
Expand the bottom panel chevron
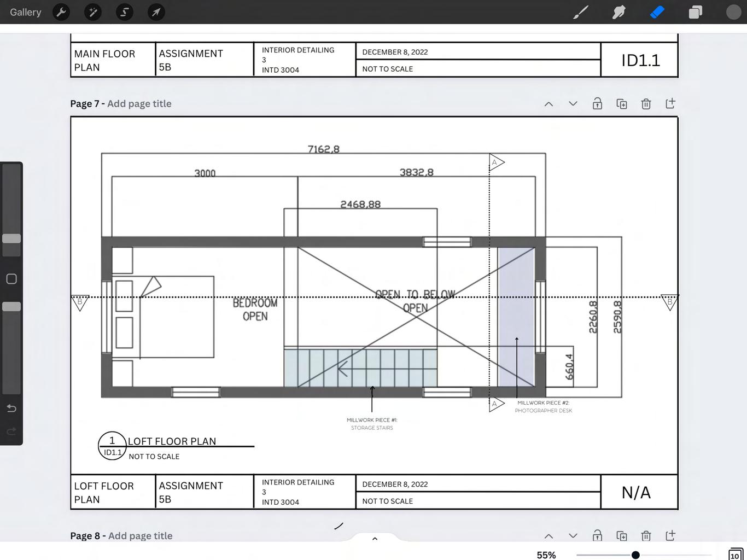tap(375, 539)
